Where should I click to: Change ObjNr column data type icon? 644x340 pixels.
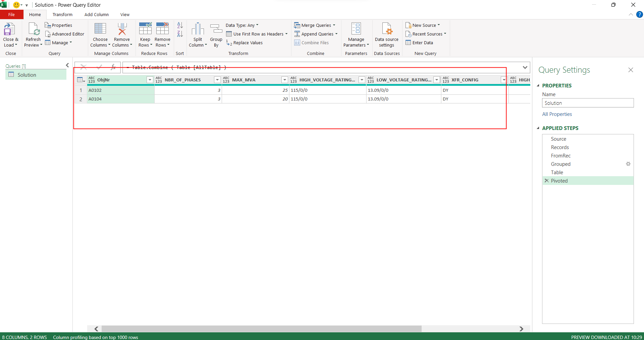(92, 80)
